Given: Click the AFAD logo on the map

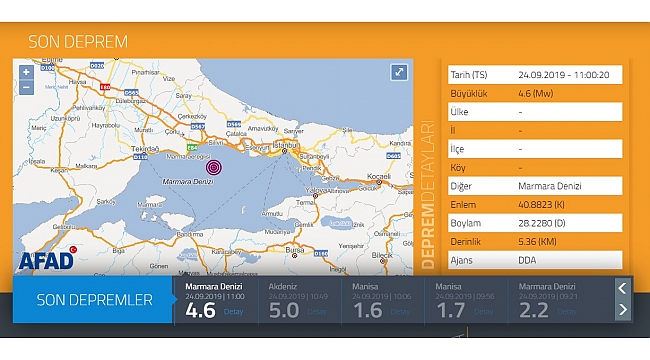Looking at the screenshot, I should pos(47,259).
